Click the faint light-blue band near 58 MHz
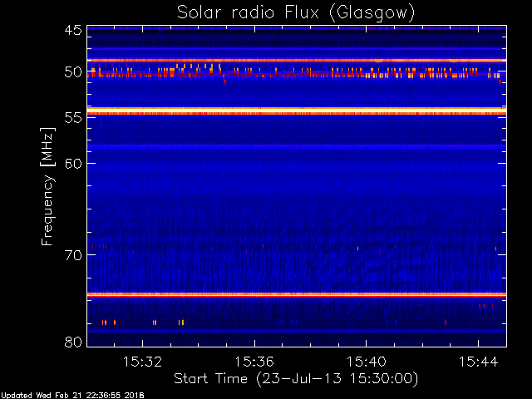 [295, 146]
